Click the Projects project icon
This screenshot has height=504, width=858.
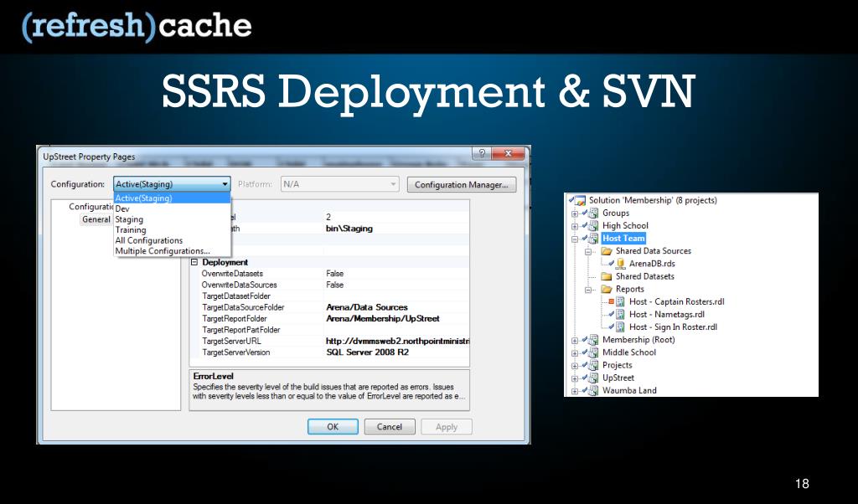(593, 365)
